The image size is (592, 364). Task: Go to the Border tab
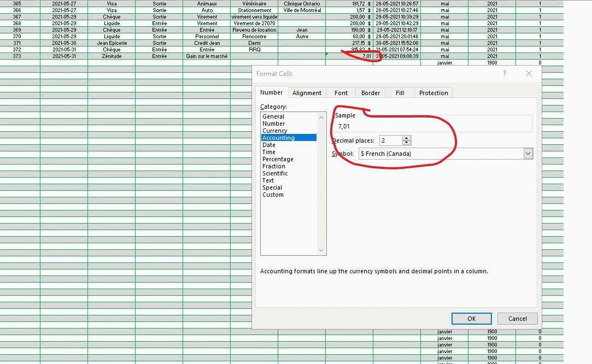(370, 93)
